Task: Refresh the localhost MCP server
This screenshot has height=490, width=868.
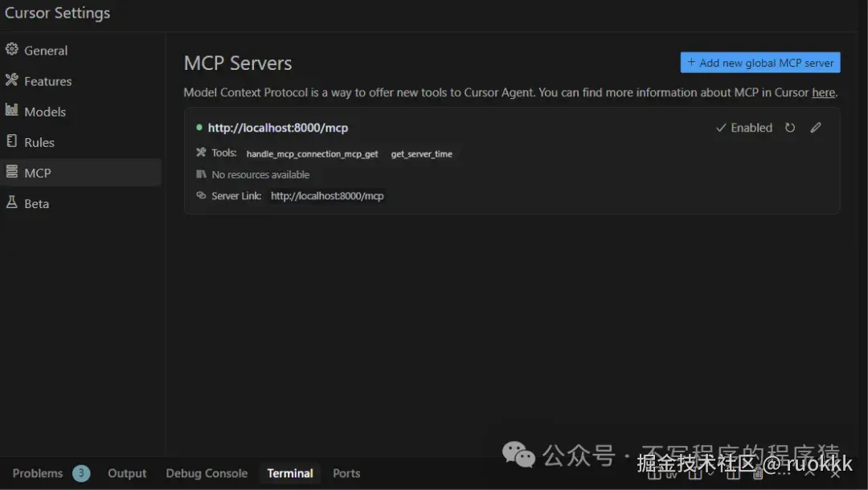Action: (x=790, y=128)
